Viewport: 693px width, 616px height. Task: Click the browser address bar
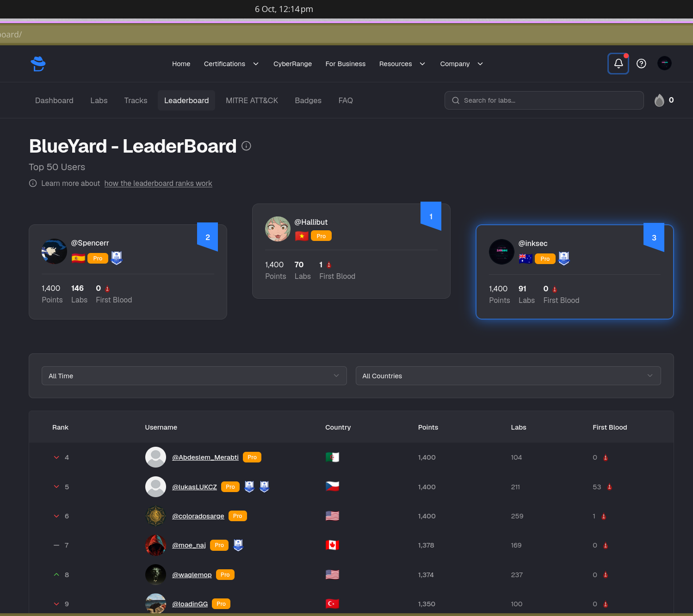[346, 34]
